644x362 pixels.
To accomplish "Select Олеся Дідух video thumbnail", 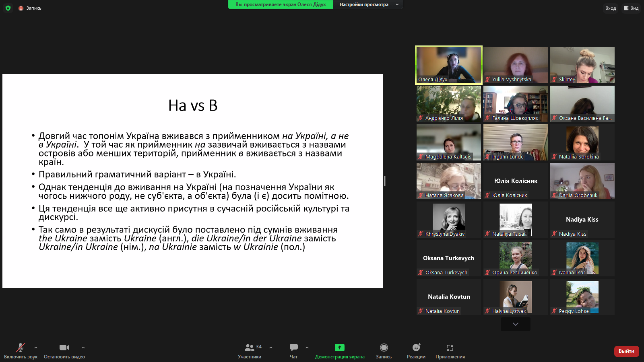I will [x=449, y=65].
